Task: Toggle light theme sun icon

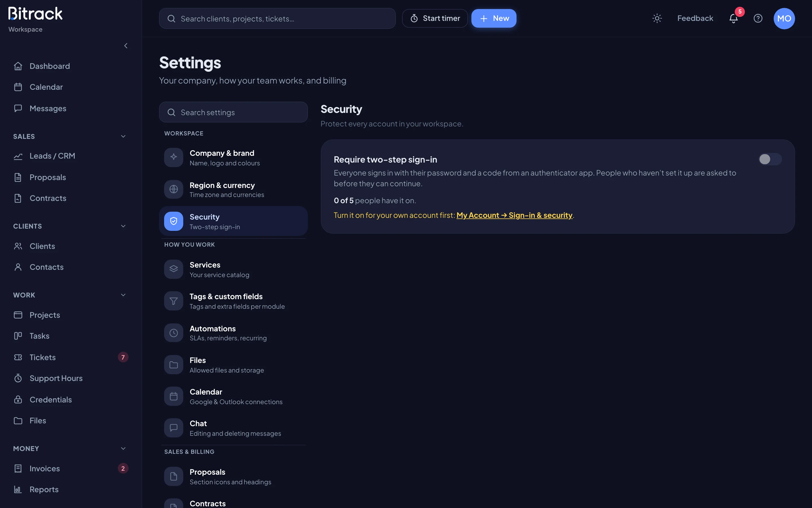Action: pos(657,18)
